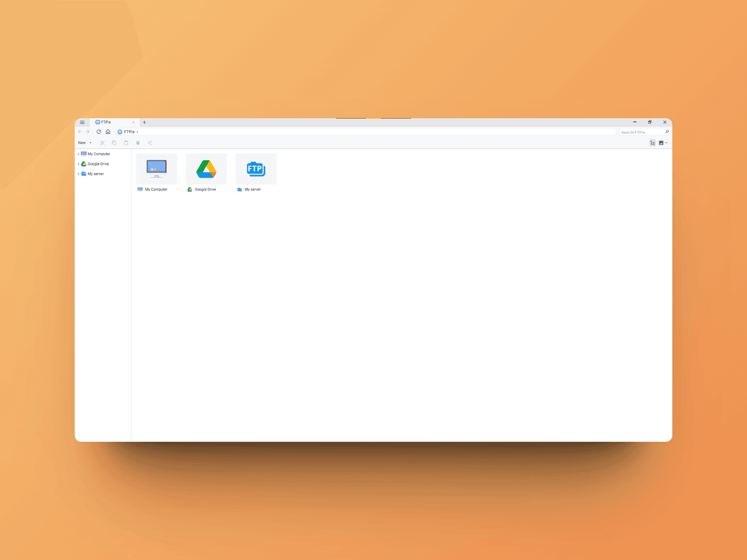Image resolution: width=747 pixels, height=560 pixels.
Task: Toggle the folder tree panel view
Action: tap(652, 143)
